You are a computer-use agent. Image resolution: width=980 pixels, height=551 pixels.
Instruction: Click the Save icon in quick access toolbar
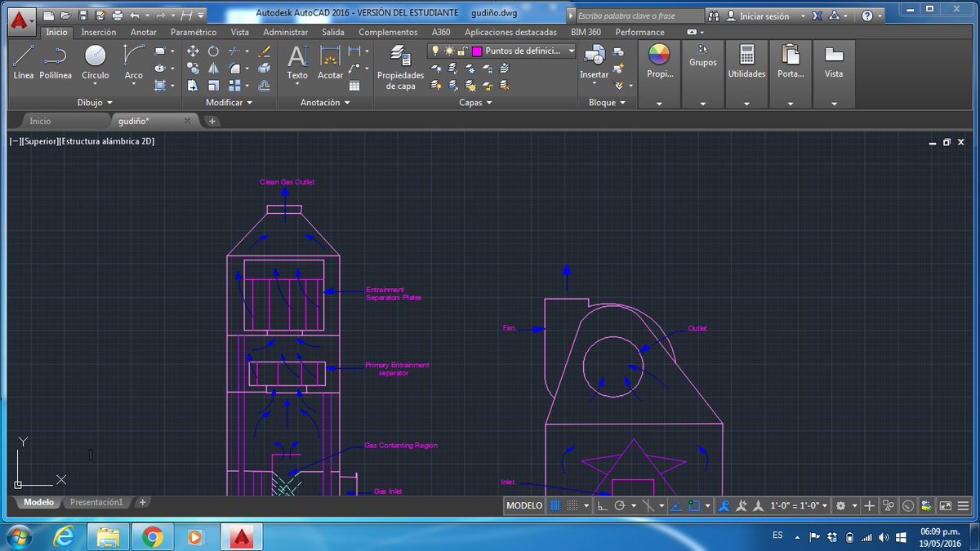tap(82, 15)
